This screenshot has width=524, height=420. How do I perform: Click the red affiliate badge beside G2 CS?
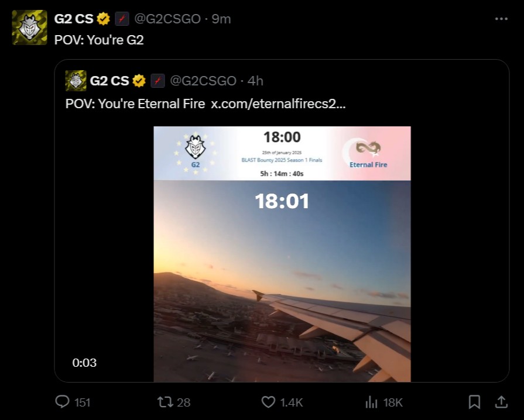121,19
